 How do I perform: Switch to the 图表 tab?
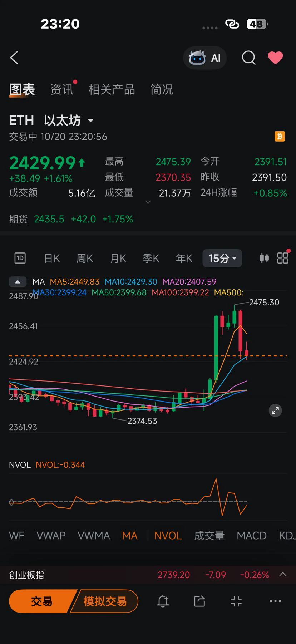(x=22, y=89)
